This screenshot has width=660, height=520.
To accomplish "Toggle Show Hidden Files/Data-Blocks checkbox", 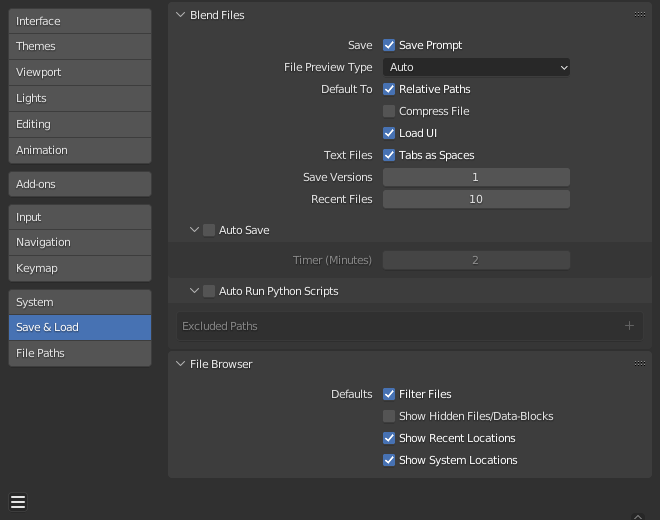I will pyautogui.click(x=389, y=416).
